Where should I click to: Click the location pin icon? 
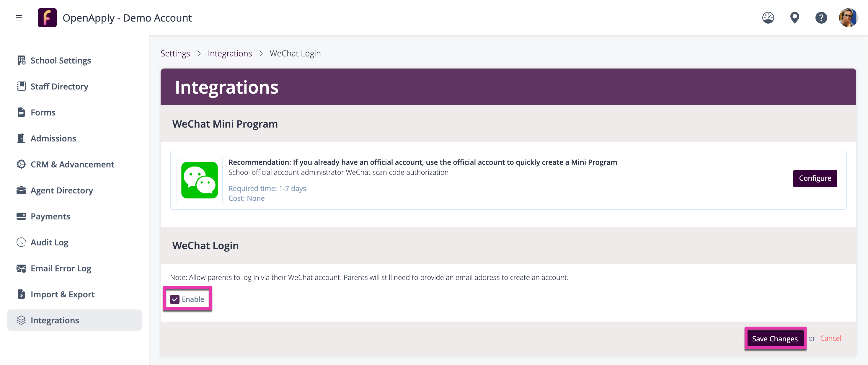pyautogui.click(x=794, y=18)
